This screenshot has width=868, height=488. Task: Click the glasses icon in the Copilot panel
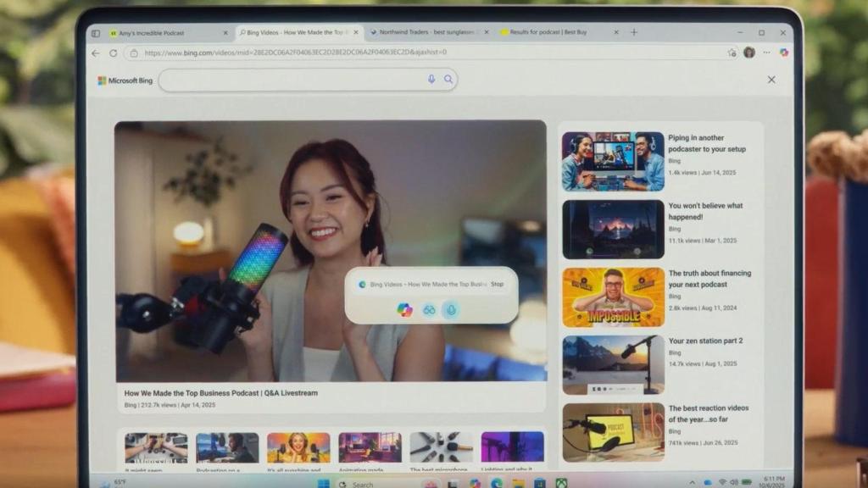coord(429,310)
